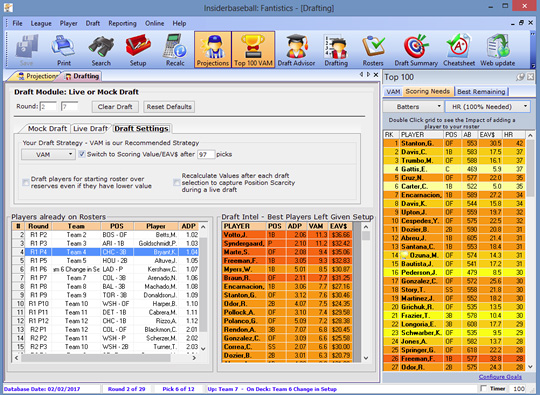Sort Top 100 grid by HR header

tap(513, 135)
